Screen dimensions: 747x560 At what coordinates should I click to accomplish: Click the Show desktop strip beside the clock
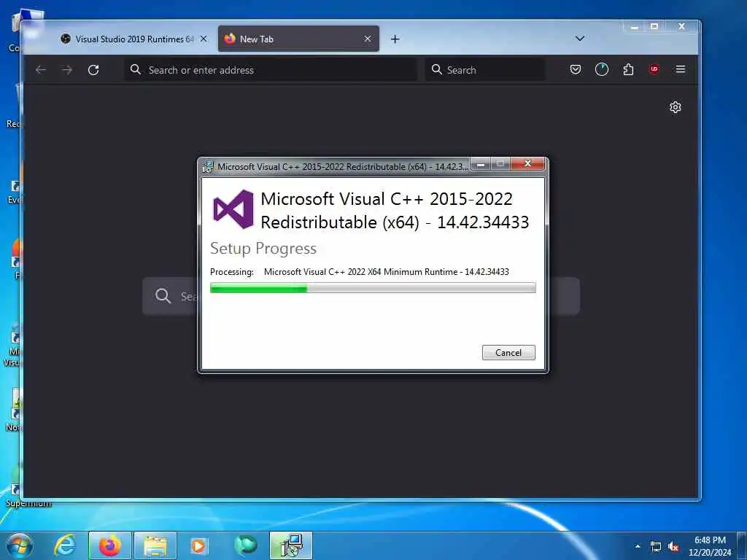pyautogui.click(x=742, y=546)
